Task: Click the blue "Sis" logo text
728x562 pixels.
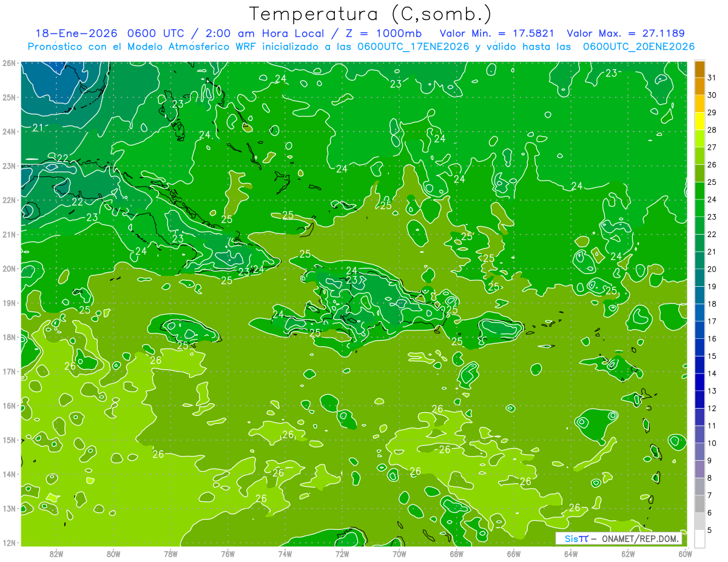Action: (x=571, y=538)
